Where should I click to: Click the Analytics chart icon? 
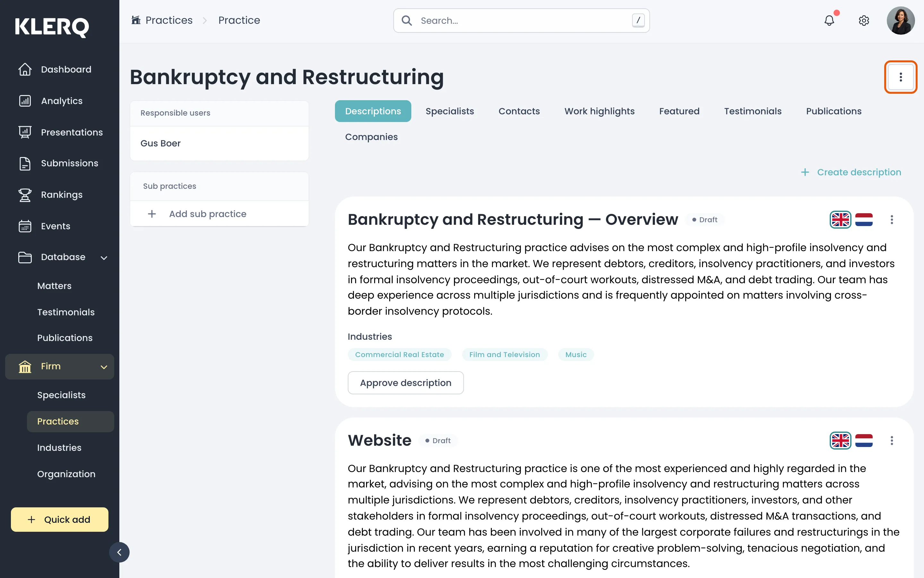(x=25, y=101)
